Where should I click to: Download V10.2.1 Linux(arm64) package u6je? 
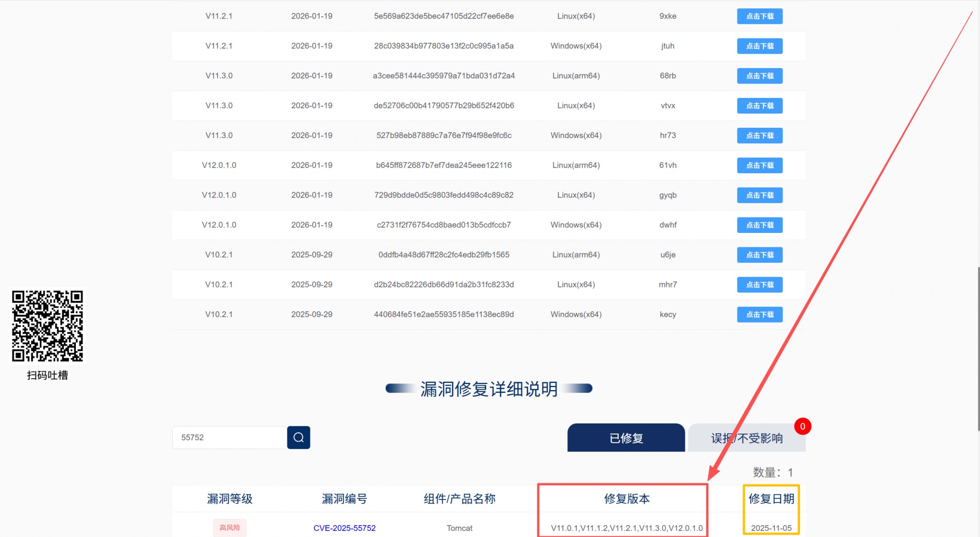pyautogui.click(x=759, y=256)
